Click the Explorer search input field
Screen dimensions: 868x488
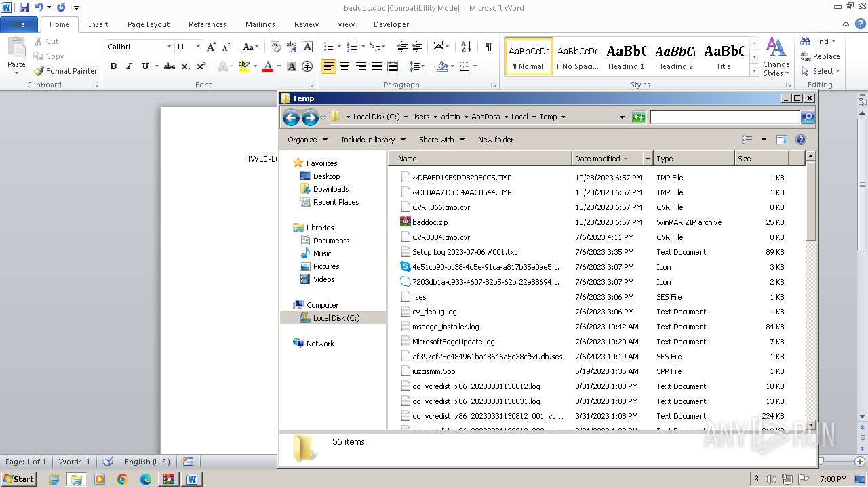725,117
